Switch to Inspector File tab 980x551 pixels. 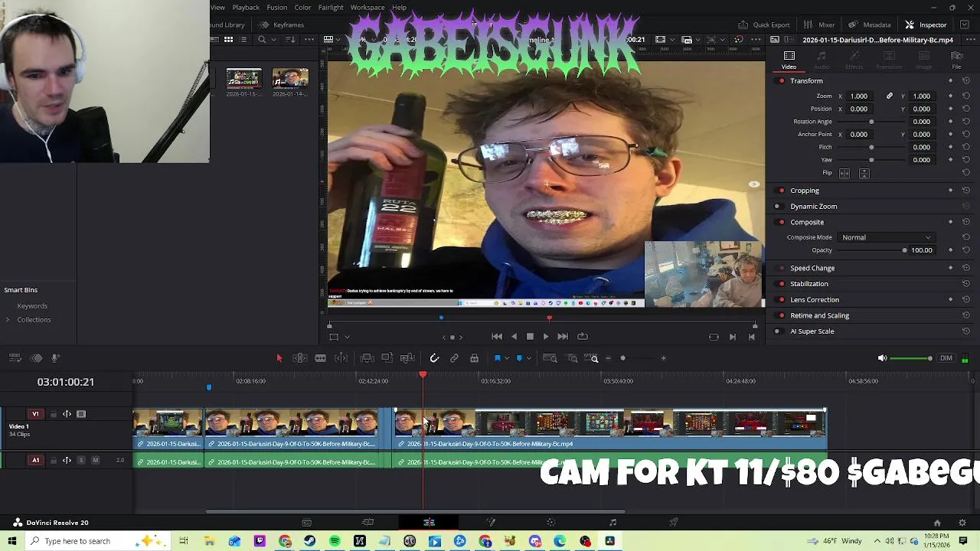click(956, 60)
